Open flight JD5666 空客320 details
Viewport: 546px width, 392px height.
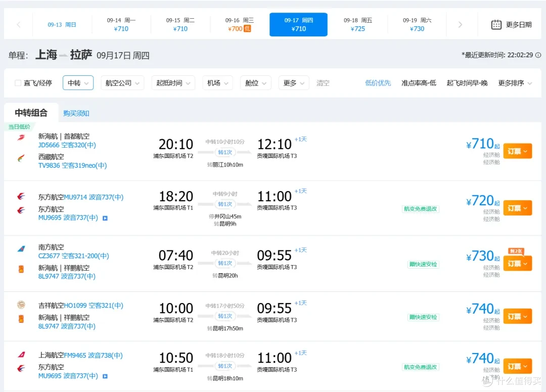click(67, 145)
